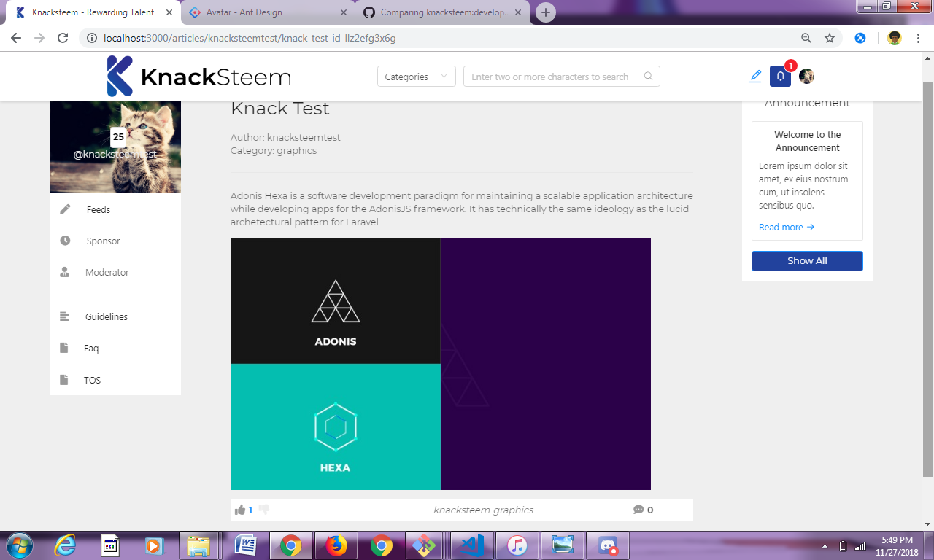934x560 pixels.
Task: Click the pencil write-article icon
Action: point(755,76)
